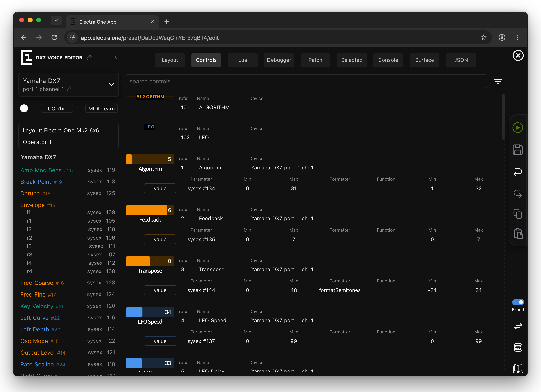
Task: Open the Selected tab
Action: [352, 60]
